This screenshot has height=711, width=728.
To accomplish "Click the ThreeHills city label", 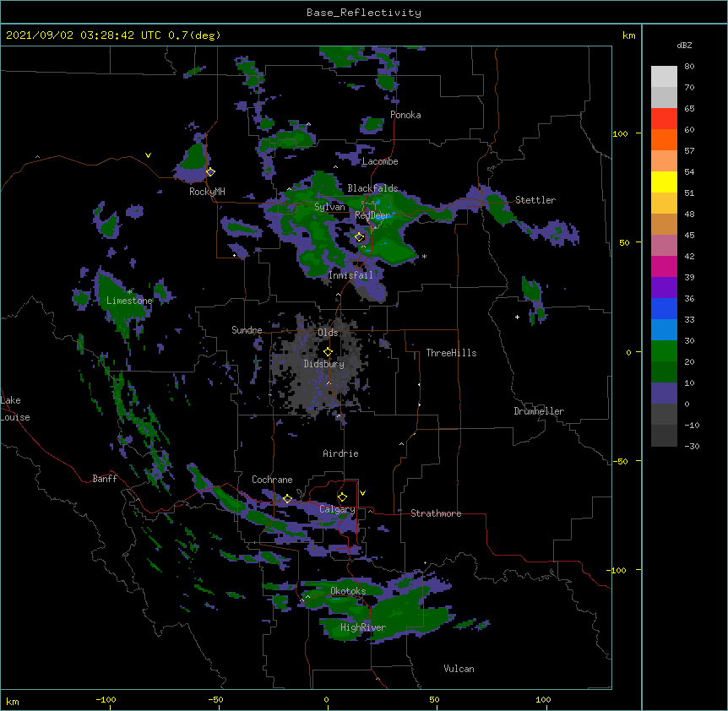I will click(451, 353).
